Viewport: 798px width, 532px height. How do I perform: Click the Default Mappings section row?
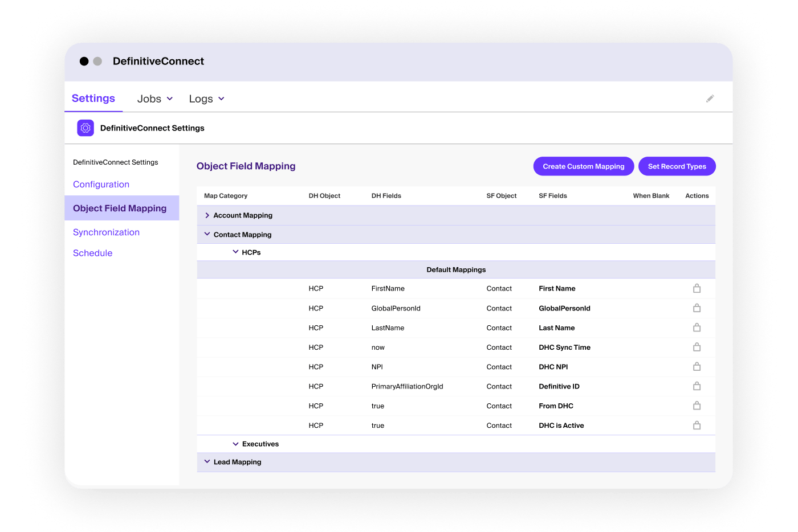click(x=456, y=269)
